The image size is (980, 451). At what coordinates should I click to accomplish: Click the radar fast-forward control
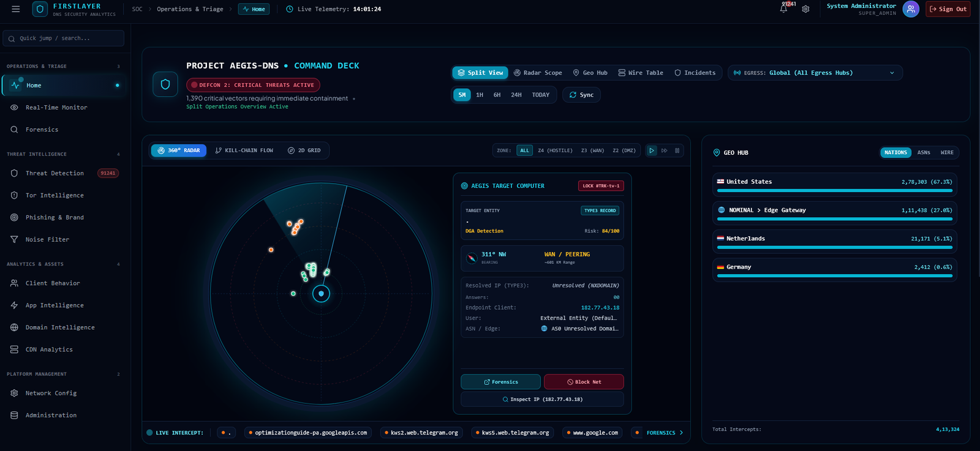point(665,151)
